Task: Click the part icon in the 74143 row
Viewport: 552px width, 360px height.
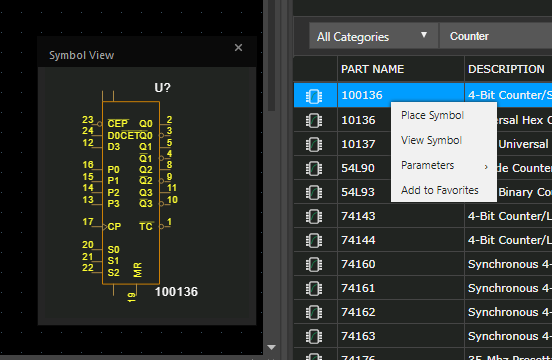Action: coord(314,216)
